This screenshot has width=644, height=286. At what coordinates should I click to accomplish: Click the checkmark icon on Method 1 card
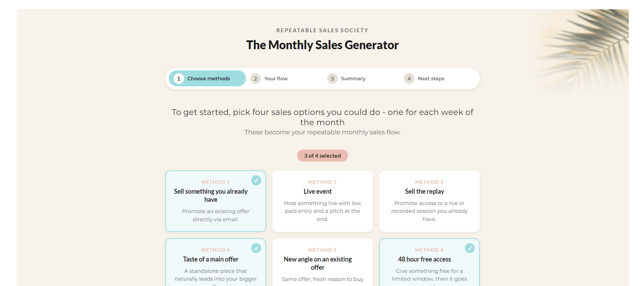(256, 180)
